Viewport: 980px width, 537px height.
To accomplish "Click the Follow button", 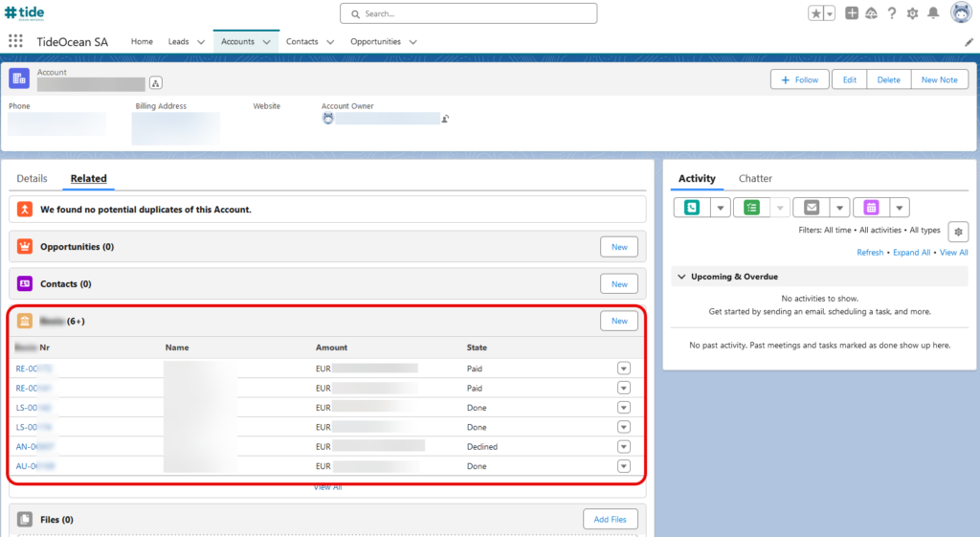I will pos(799,79).
